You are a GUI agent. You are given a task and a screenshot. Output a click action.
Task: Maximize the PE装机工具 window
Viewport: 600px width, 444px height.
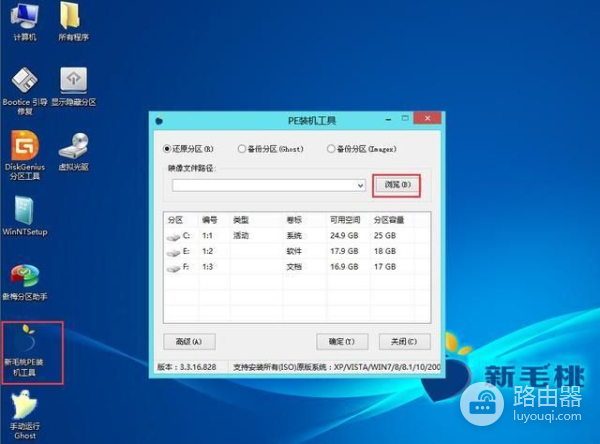tap(405, 118)
